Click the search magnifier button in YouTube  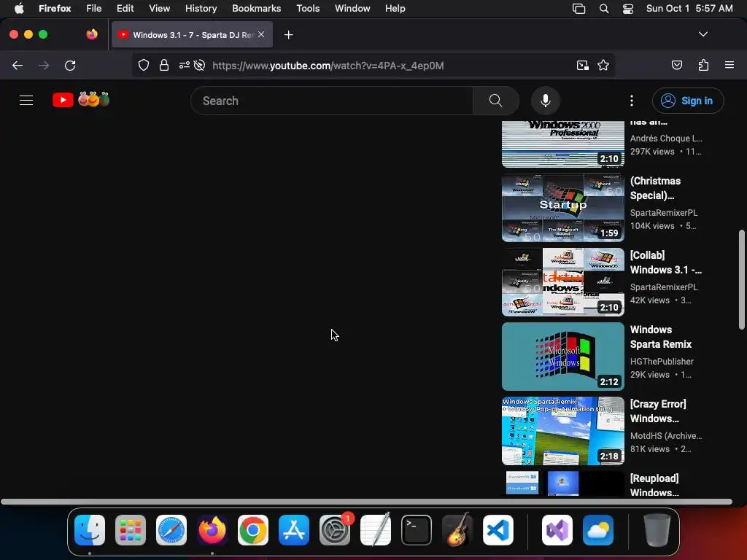(x=495, y=101)
